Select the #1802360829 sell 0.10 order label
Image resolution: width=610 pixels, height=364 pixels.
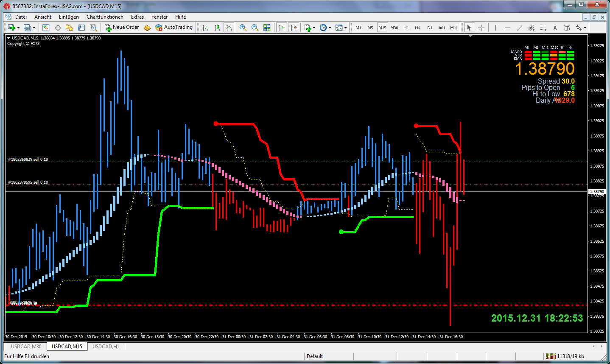point(28,160)
